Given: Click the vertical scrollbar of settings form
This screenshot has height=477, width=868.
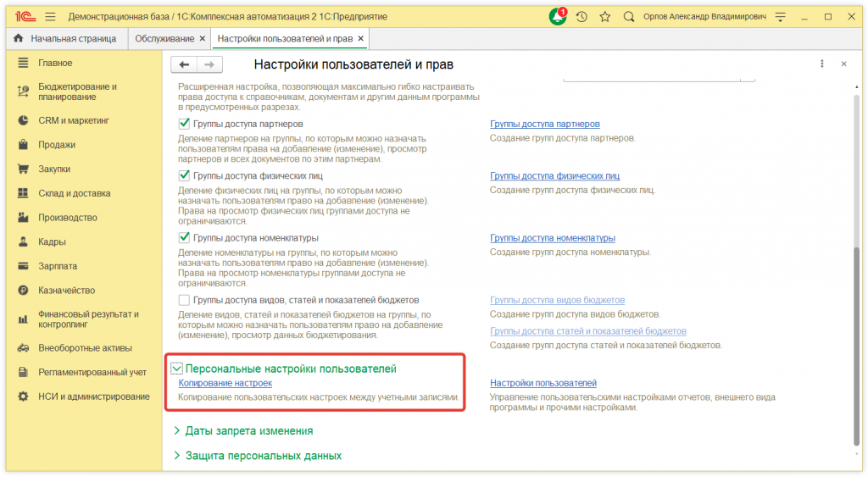Looking at the screenshot, I should click(856, 254).
